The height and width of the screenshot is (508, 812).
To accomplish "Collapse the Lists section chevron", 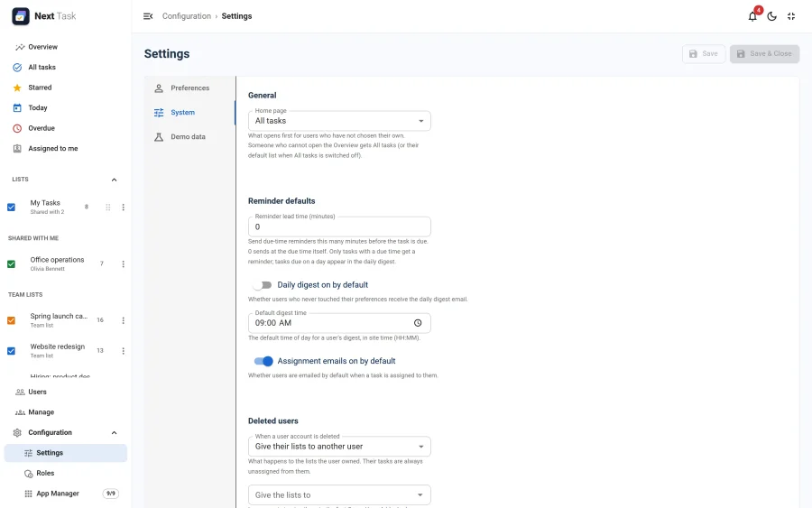I will click(114, 180).
